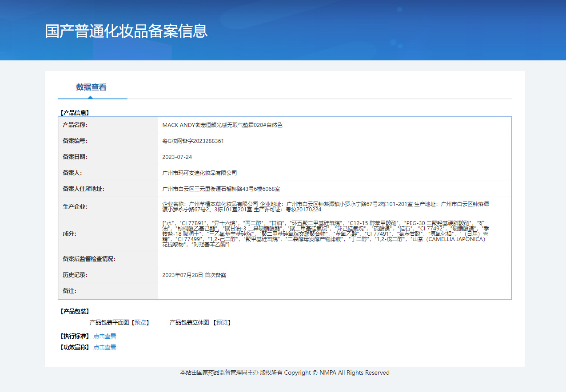Click the MACK ANDY product name text

222,125
